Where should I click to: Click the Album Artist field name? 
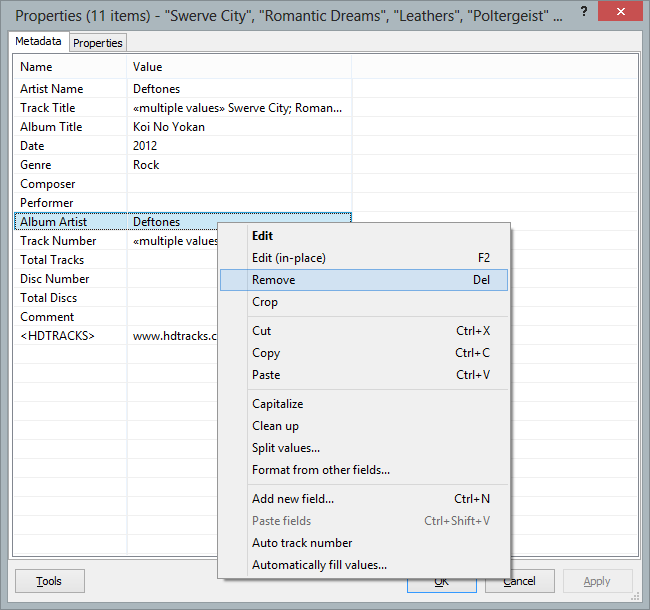(x=53, y=222)
